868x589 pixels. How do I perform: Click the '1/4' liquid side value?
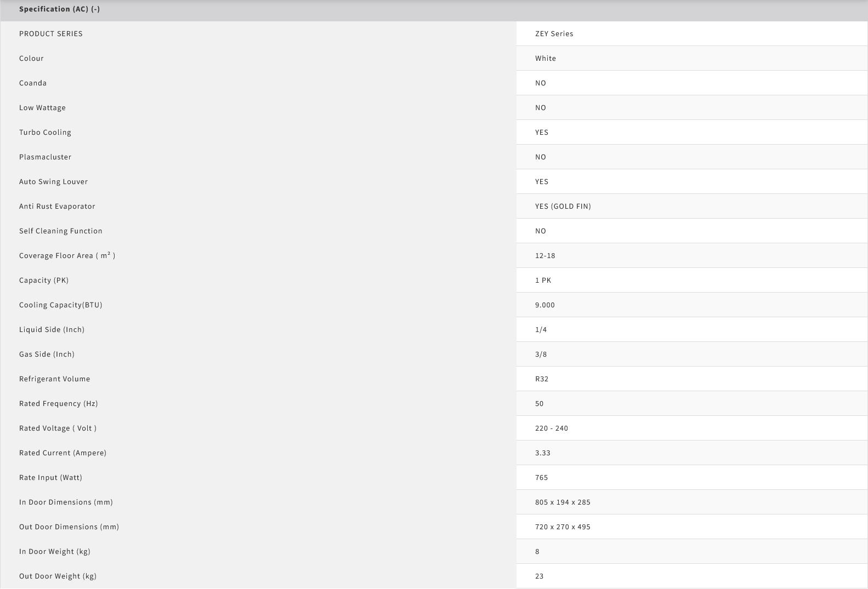pyautogui.click(x=541, y=329)
